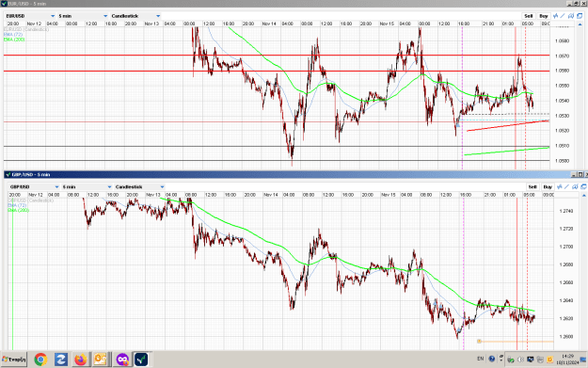Open the 5 min timeframe dropdown in GBP/USD chart
Viewport: 588px width, 368px height.
pos(87,186)
